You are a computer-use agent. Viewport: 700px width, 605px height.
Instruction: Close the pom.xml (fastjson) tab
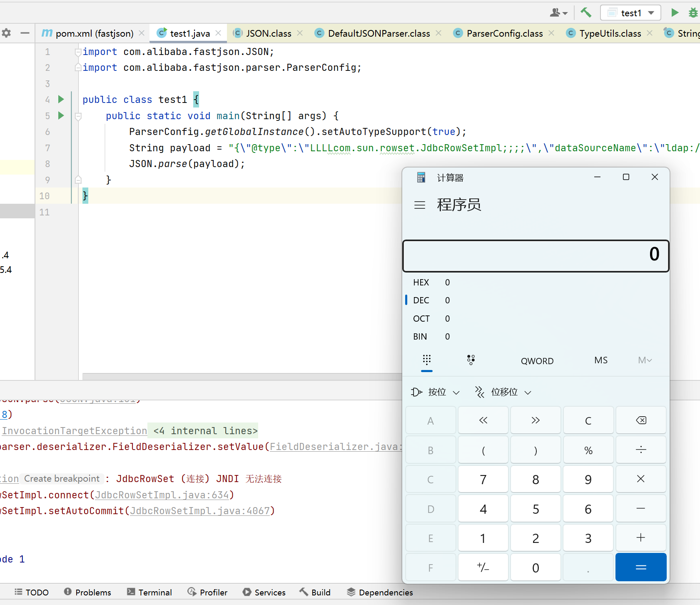[142, 33]
